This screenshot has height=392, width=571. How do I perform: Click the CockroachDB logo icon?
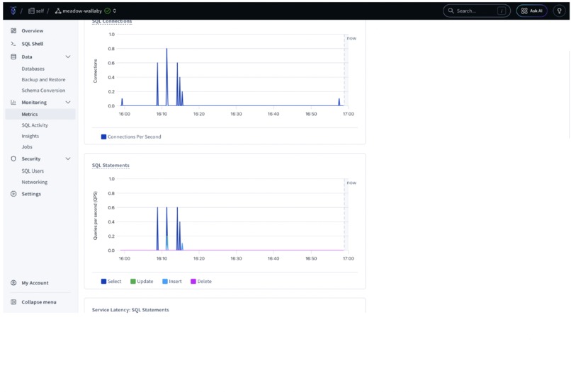[13, 11]
